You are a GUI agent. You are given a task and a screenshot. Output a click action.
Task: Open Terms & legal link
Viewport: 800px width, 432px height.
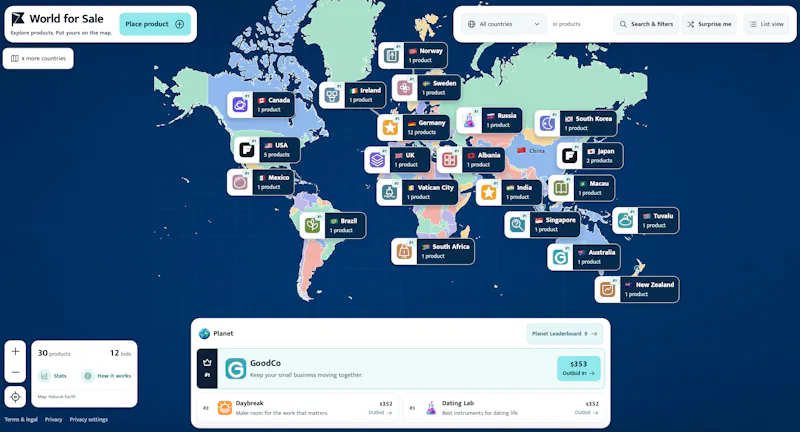click(21, 420)
